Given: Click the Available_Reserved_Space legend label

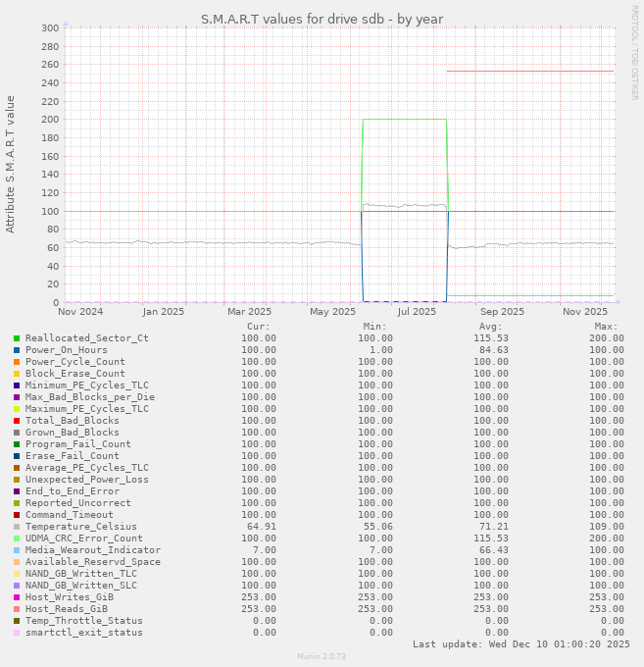Looking at the screenshot, I should click(92, 562).
